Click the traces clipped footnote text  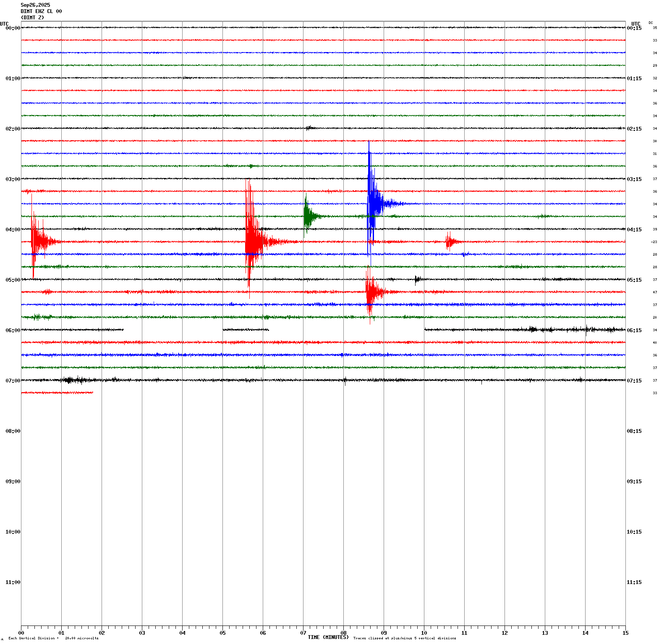[x=404, y=639]
